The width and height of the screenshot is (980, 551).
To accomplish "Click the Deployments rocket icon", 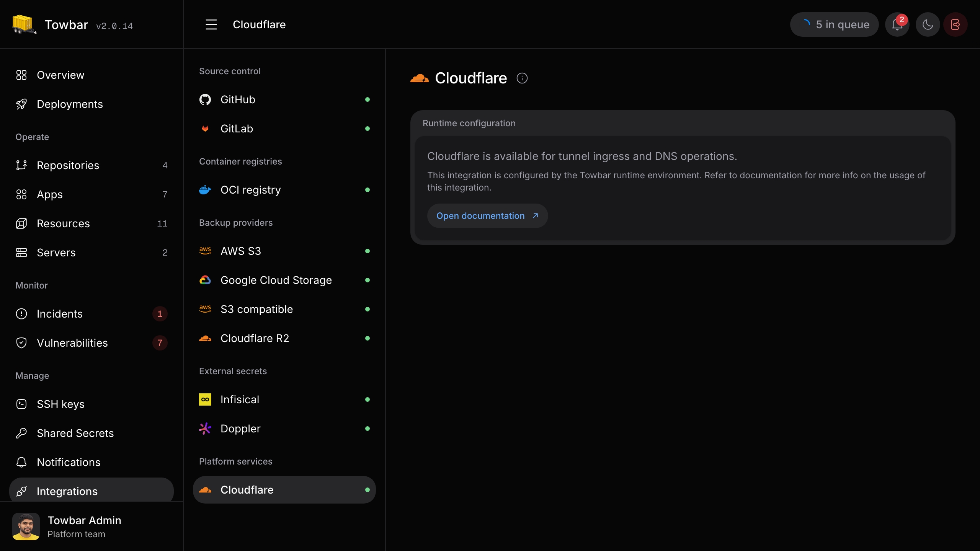I will click(21, 104).
